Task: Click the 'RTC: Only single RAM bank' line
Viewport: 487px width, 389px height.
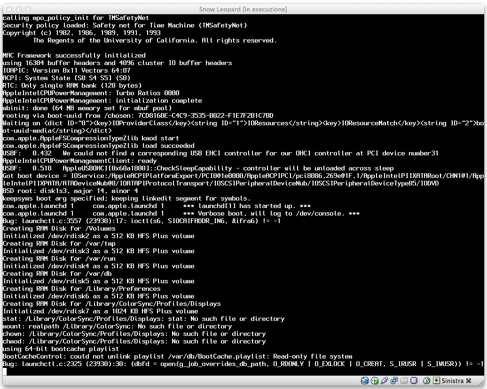Action: pyautogui.click(x=72, y=85)
